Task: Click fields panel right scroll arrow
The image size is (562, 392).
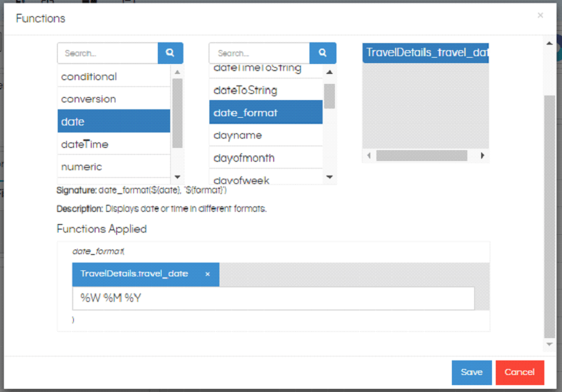Action: 483,156
